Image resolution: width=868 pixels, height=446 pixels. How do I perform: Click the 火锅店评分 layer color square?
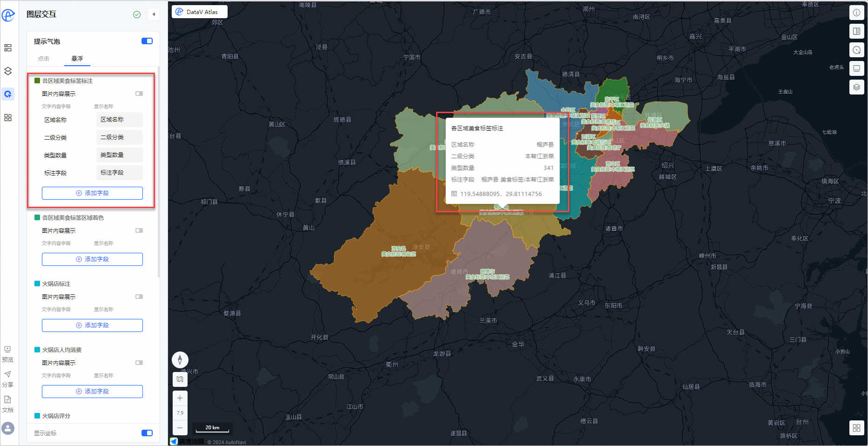(37, 416)
